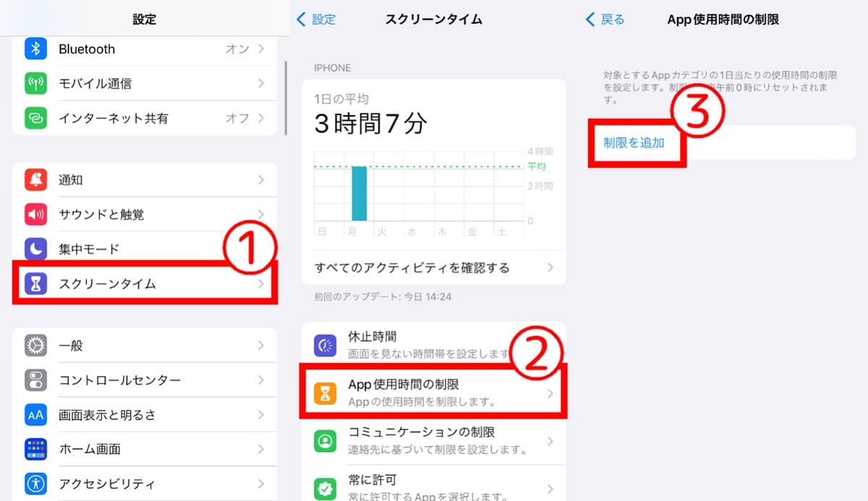The image size is (868, 501).
Task: Tap the Monday usage bar in chart
Action: [359, 193]
